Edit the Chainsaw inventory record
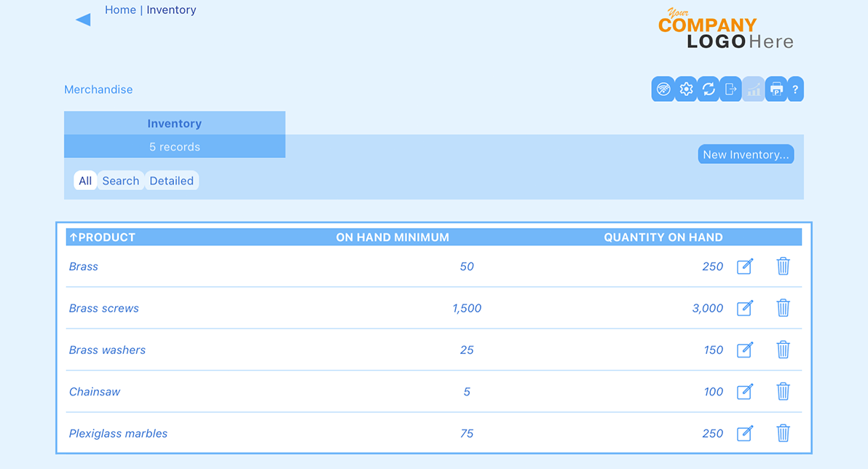The width and height of the screenshot is (868, 469). (745, 392)
